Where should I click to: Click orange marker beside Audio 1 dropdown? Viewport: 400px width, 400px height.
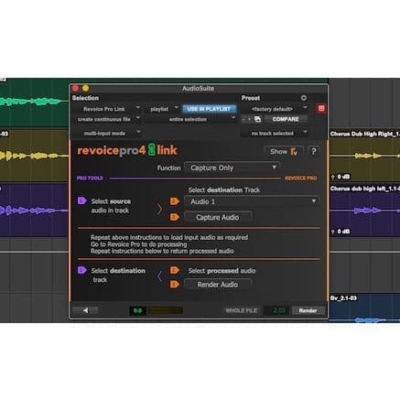[175, 201]
